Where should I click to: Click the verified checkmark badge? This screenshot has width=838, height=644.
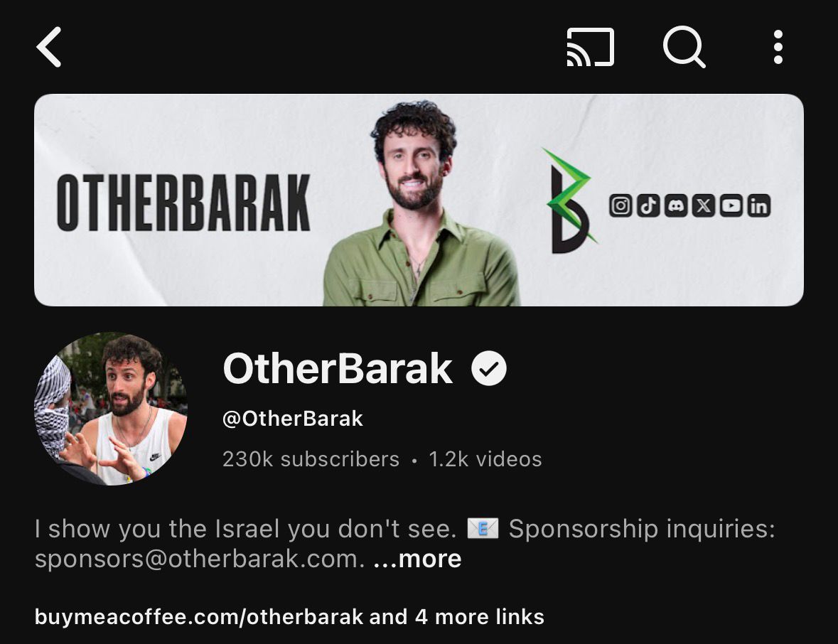pyautogui.click(x=488, y=368)
